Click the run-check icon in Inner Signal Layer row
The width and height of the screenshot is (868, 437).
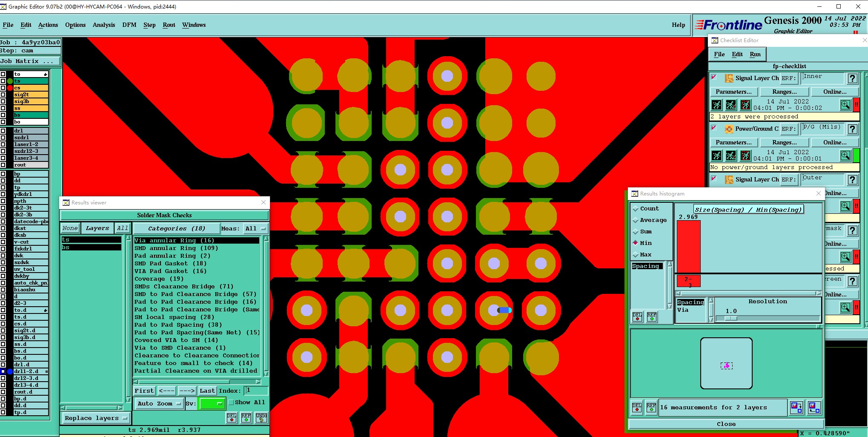(x=717, y=105)
